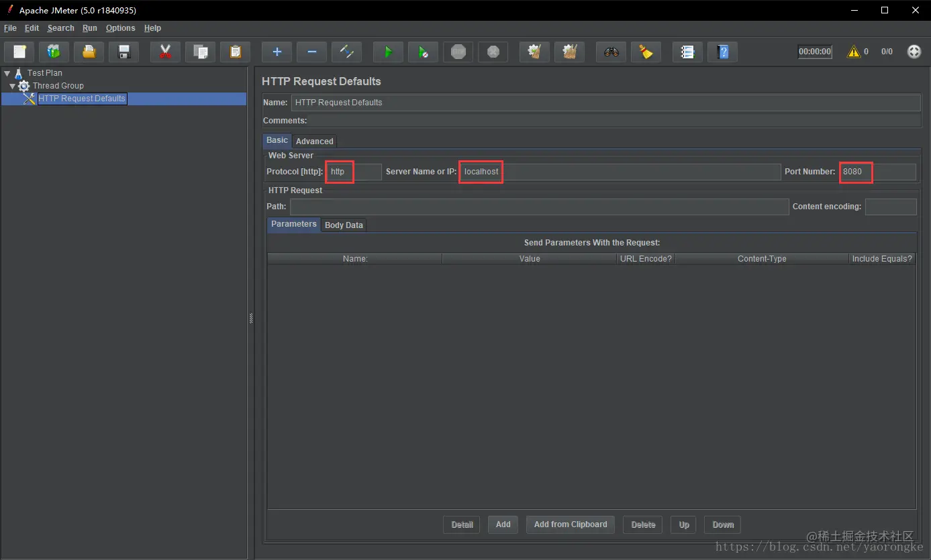
Task: Switch to the Basic tab
Action: click(x=277, y=140)
